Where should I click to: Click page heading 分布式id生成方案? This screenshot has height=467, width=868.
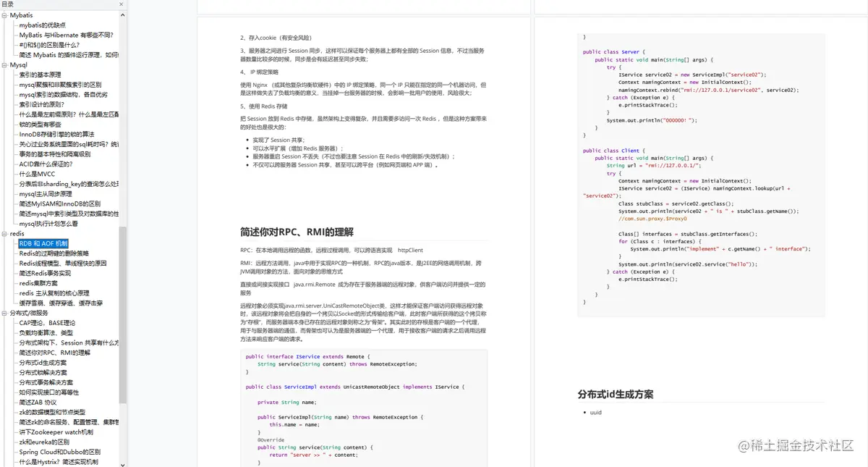pyautogui.click(x=615, y=395)
